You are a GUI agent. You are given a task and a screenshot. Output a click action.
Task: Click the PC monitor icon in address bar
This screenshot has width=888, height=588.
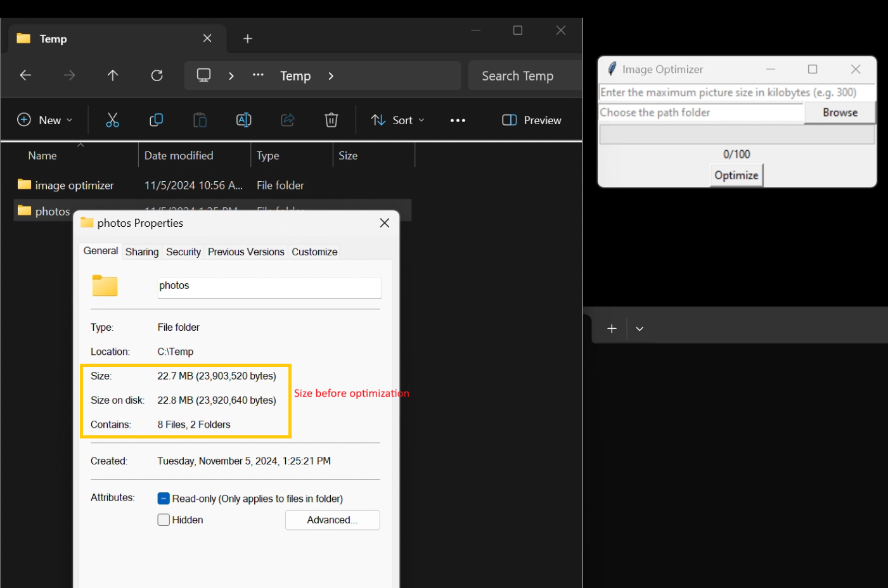(x=203, y=75)
